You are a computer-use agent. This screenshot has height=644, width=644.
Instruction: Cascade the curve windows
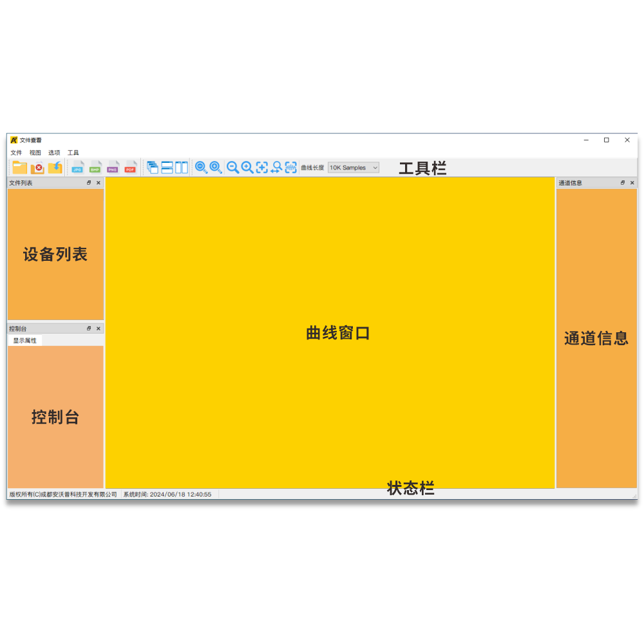coord(153,167)
